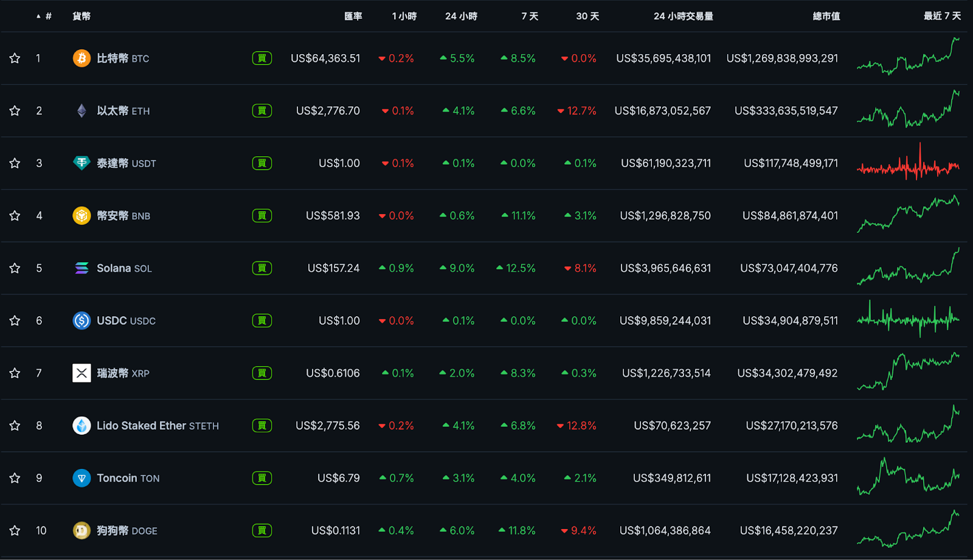The image size is (973, 560).
Task: Click the BNB yellow logo icon
Action: pos(81,216)
